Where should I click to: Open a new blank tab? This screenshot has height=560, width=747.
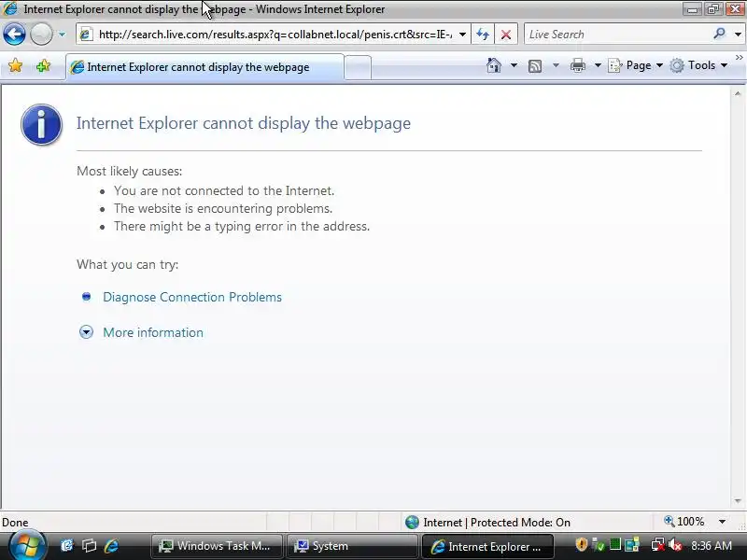pyautogui.click(x=358, y=67)
